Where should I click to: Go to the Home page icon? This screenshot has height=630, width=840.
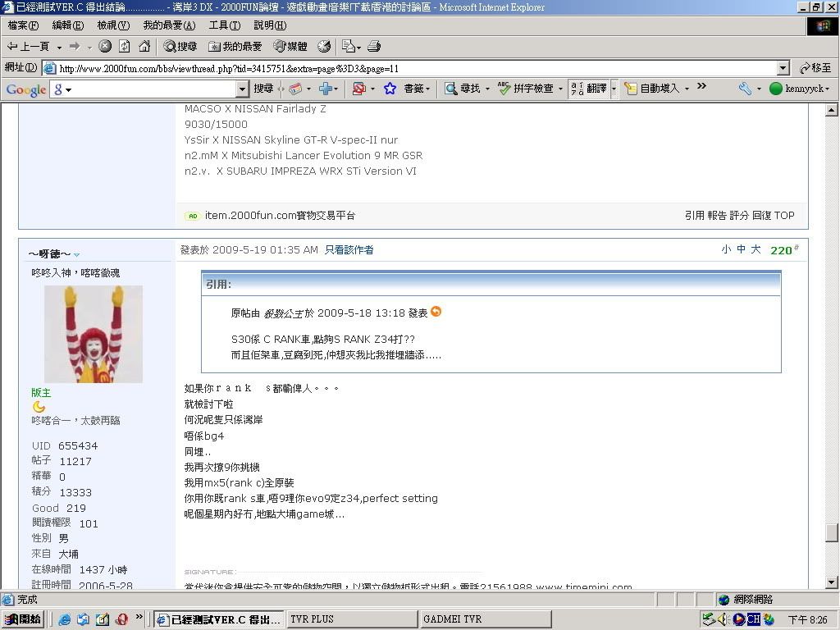click(x=144, y=47)
